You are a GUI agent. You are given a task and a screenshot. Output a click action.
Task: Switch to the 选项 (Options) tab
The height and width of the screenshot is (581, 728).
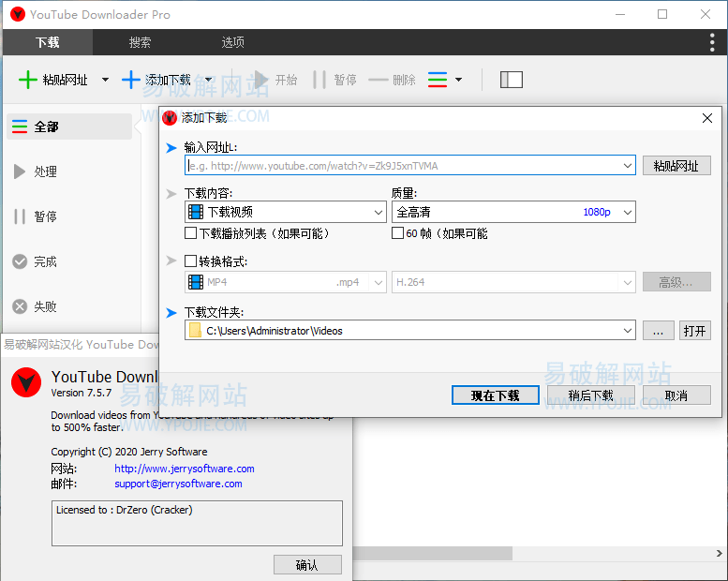pos(232,42)
